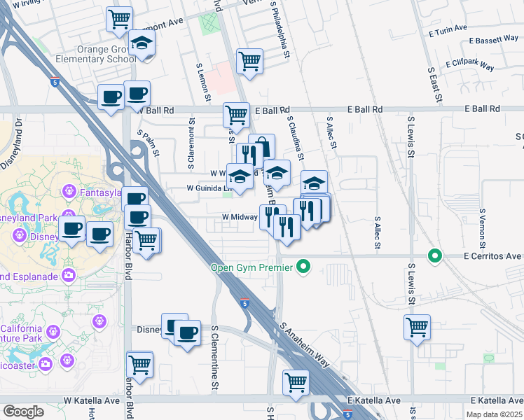Click the 'S Claremont St' street label
Viewport: 524px width, 420px height.
tap(191, 143)
